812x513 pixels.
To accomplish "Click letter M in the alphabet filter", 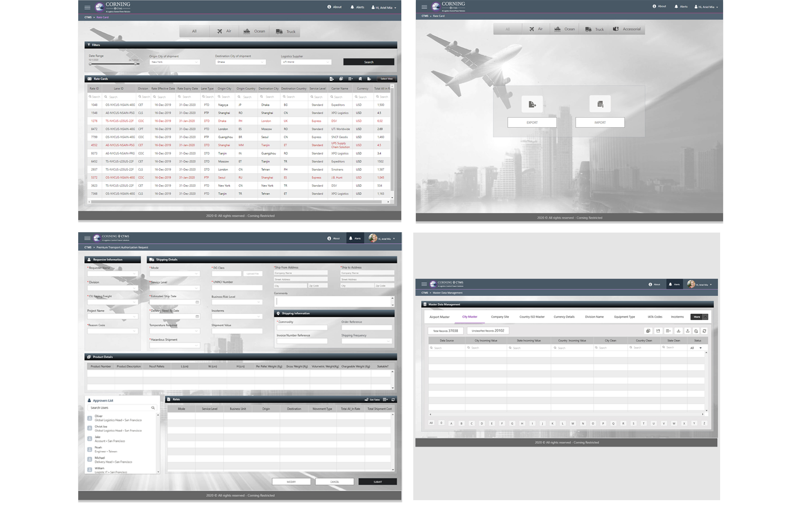I will (x=573, y=423).
